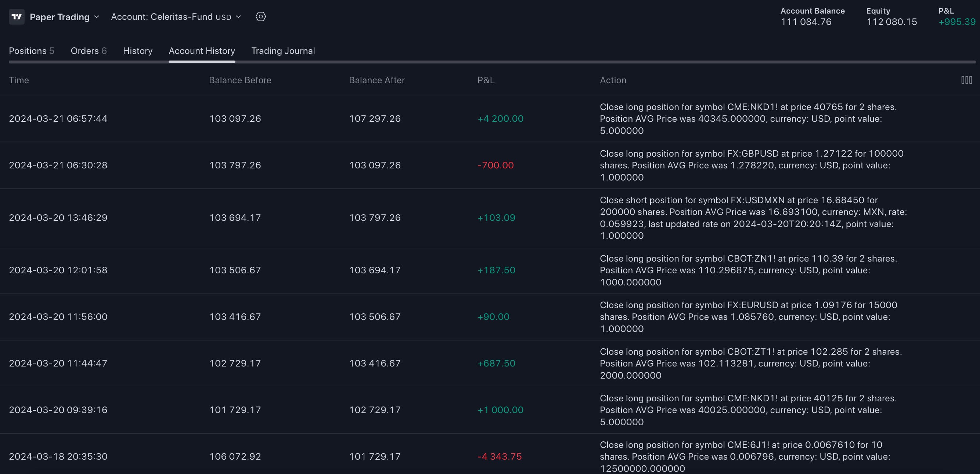
Task: Open the History tab
Action: coord(138,51)
